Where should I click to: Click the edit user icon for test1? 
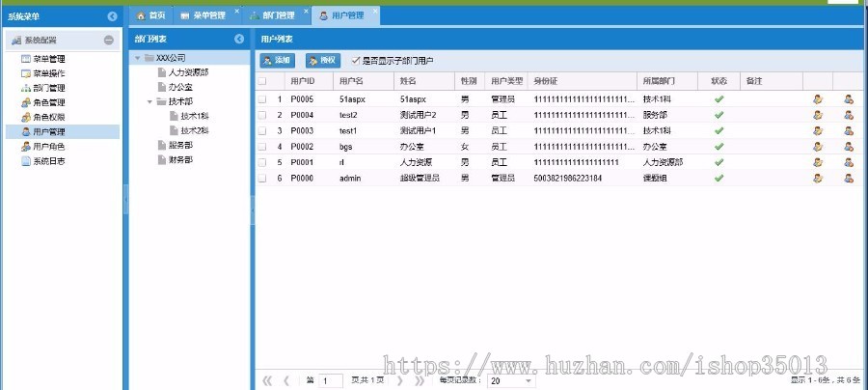(x=818, y=130)
